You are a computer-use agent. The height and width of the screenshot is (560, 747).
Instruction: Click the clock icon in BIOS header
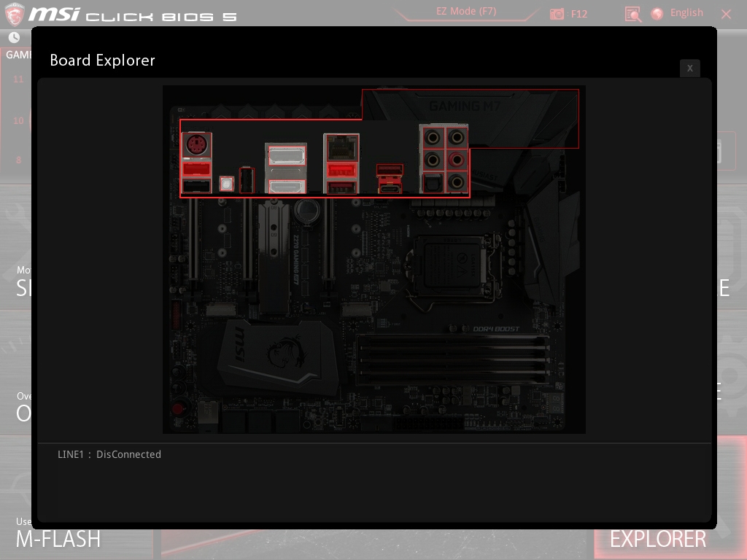tap(15, 37)
